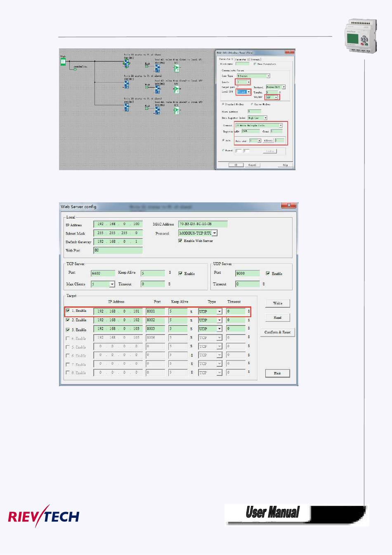Click the PLC device picture in the page header
Viewport: 392px width, 555px height.
coord(361,36)
